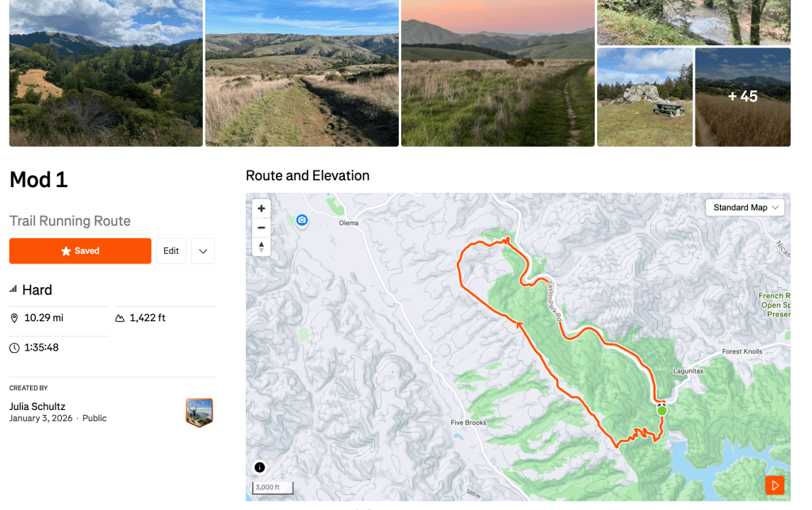Click the Edit route button
Viewport: 812px width, 510px height.
coord(171,251)
